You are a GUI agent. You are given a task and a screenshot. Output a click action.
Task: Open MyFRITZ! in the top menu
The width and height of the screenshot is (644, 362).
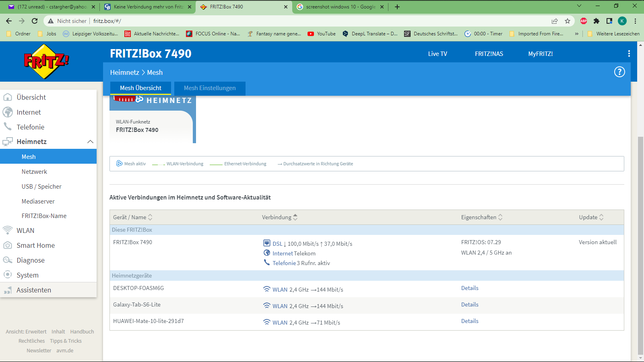tap(541, 54)
